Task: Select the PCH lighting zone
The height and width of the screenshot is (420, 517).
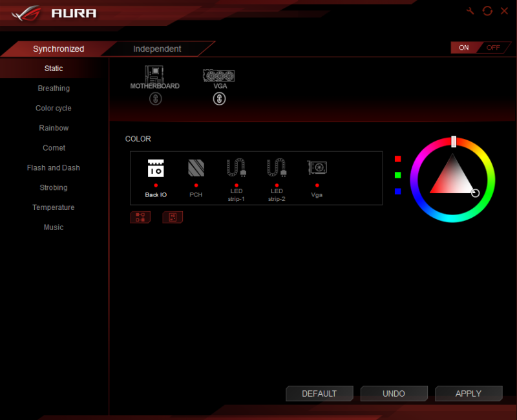Action: tap(196, 178)
